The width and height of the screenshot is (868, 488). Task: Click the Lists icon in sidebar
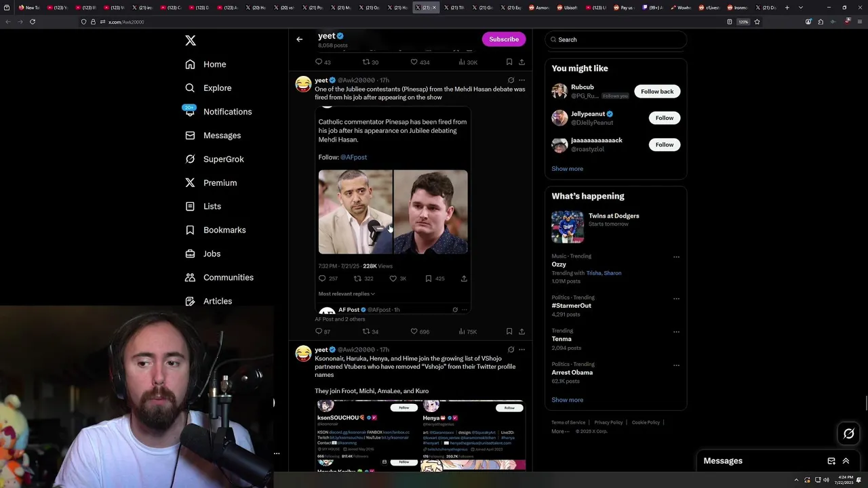click(190, 206)
